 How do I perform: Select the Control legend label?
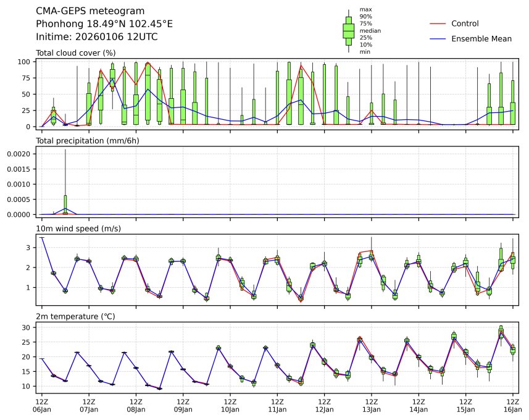click(x=465, y=23)
